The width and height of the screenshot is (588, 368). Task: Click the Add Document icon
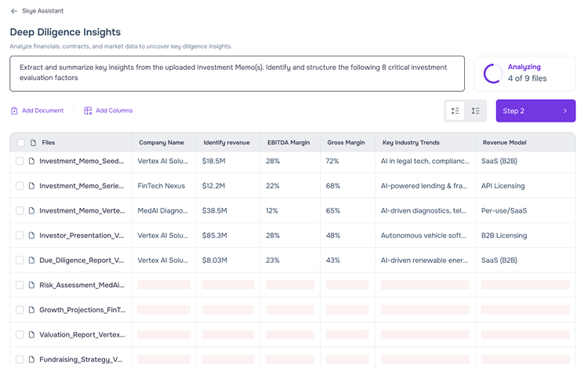(14, 111)
